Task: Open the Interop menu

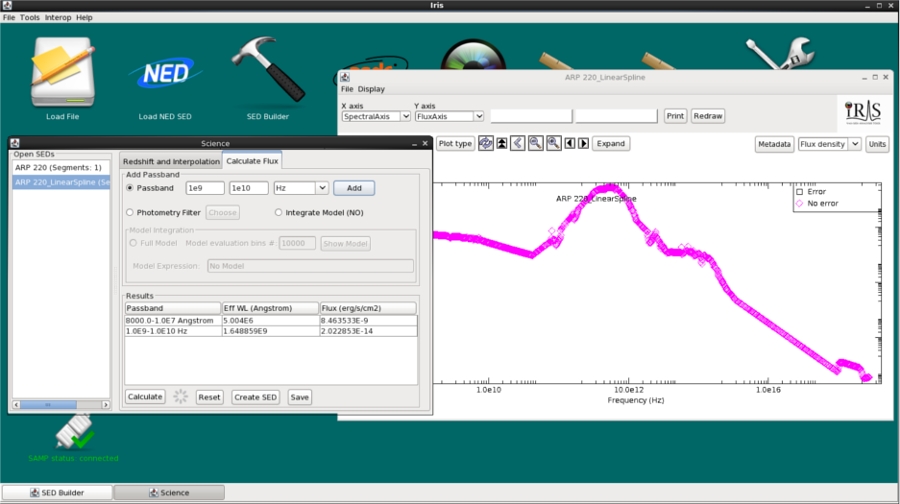Action: tap(58, 17)
